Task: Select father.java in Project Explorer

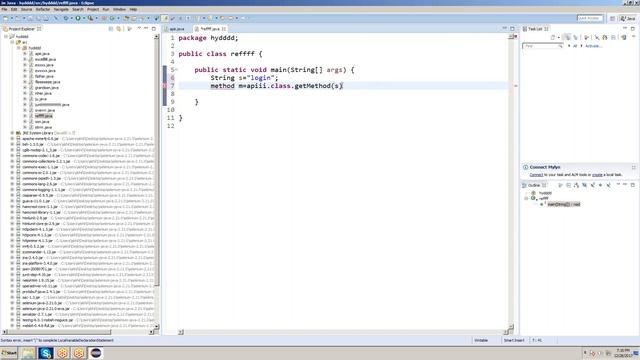Action: coord(44,76)
